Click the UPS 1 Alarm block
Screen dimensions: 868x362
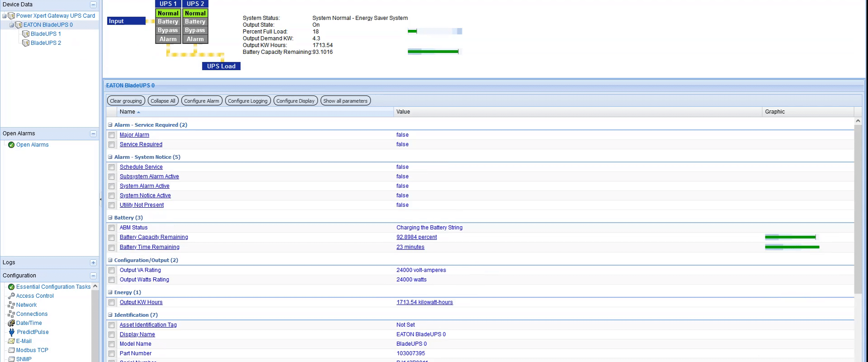168,39
